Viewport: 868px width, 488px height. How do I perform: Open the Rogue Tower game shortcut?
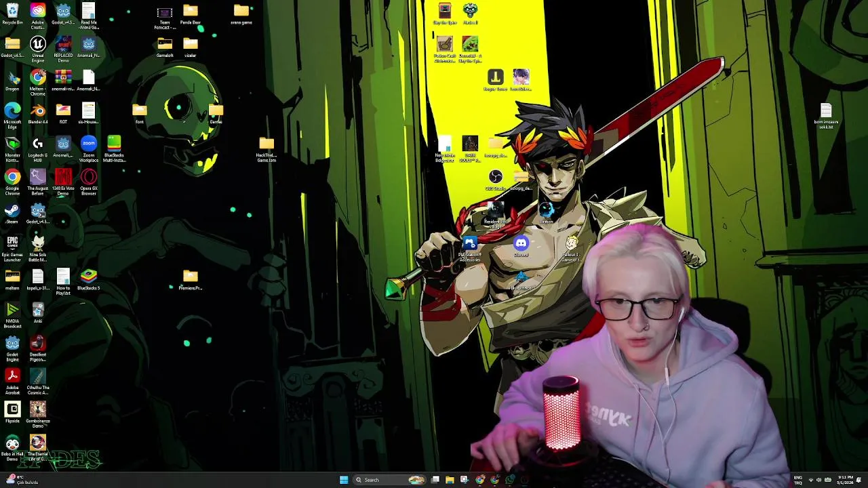tap(496, 79)
